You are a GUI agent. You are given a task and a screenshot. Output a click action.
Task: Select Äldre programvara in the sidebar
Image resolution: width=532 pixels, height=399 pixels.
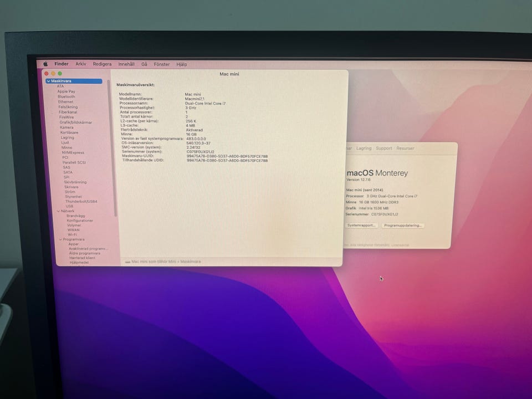[84, 253]
